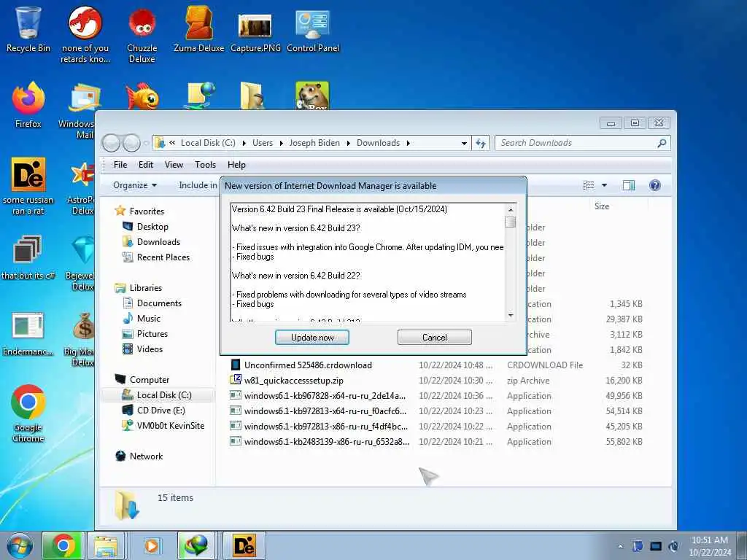Viewport: 747px width, 560px height.
Task: Open the Tools menu
Action: pyautogui.click(x=205, y=165)
